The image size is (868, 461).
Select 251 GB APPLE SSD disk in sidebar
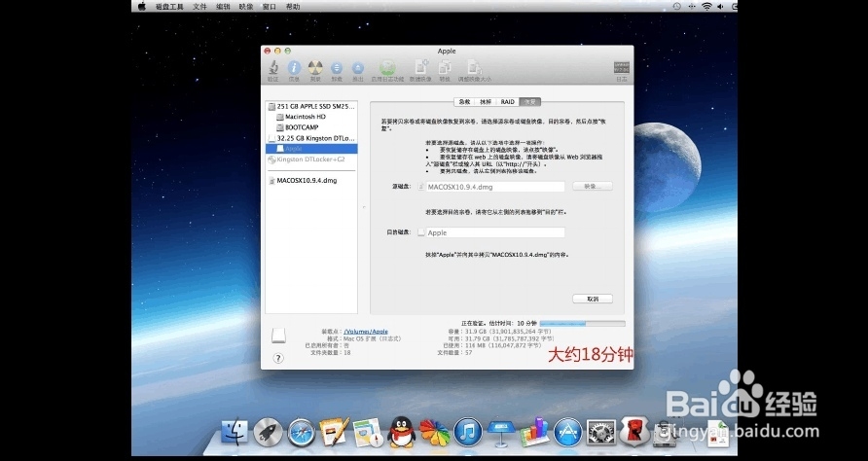pyautogui.click(x=311, y=106)
